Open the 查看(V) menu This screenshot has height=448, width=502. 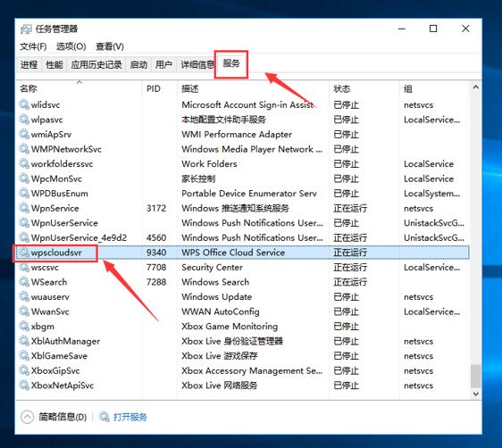110,46
